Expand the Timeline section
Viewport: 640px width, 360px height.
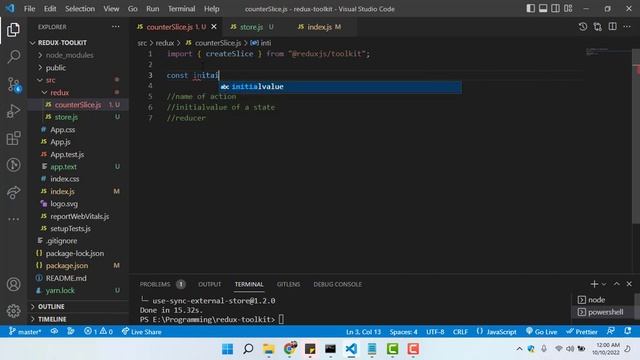(52, 319)
